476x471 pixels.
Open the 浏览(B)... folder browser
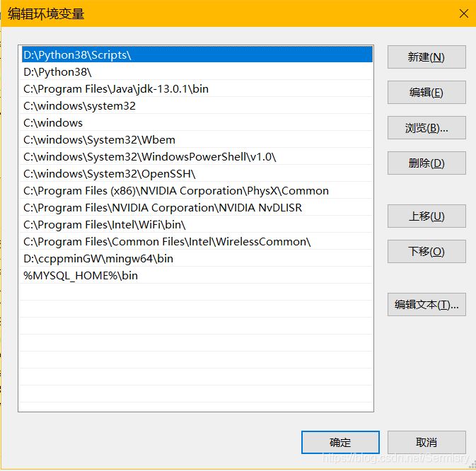pyautogui.click(x=426, y=128)
